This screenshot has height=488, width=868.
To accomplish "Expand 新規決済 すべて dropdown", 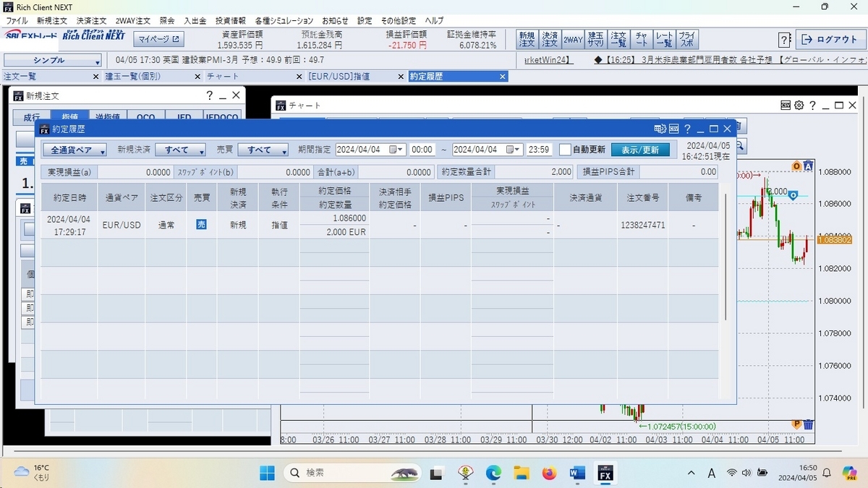I will [x=180, y=150].
